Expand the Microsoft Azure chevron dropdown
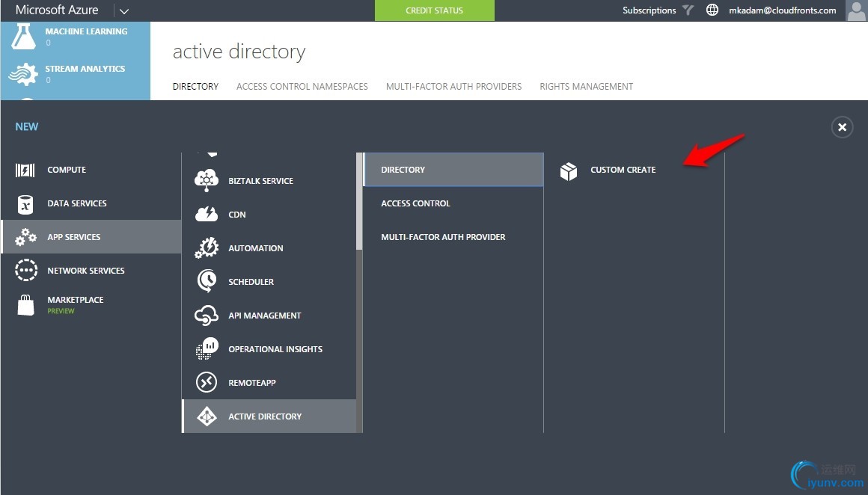Image resolution: width=868 pixels, height=495 pixels. 124,11
